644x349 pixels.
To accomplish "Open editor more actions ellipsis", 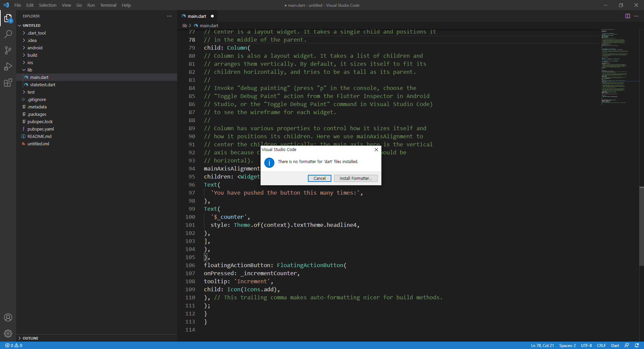I will tap(636, 16).
